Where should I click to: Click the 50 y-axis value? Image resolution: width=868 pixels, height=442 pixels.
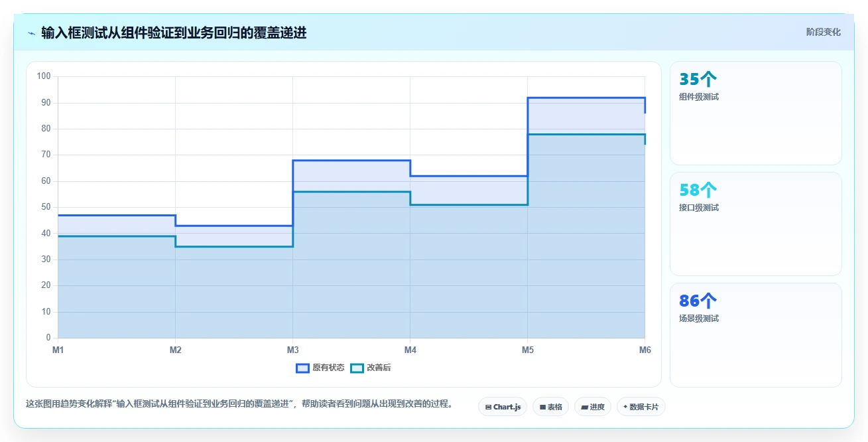(46, 207)
